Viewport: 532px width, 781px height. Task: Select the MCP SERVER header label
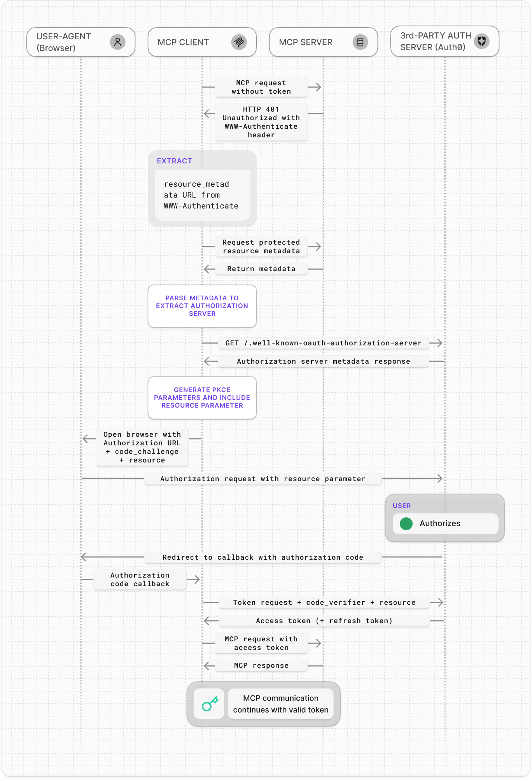[x=306, y=42]
